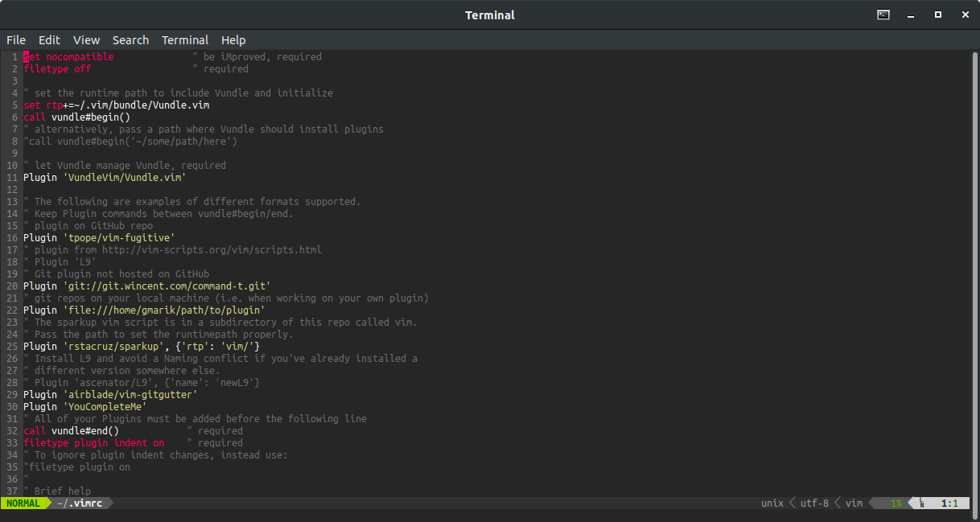Click 'call vundle#end()' on line 32
Screen dimensions: 980x522
point(72,431)
